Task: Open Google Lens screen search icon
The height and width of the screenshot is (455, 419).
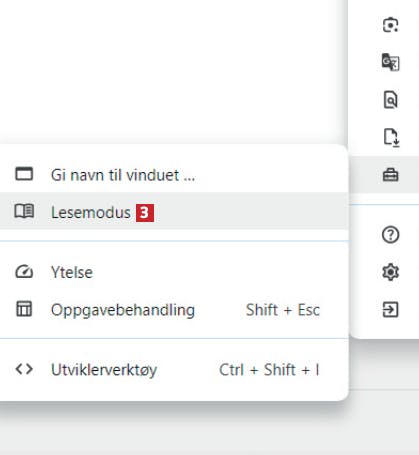Action: (x=390, y=25)
